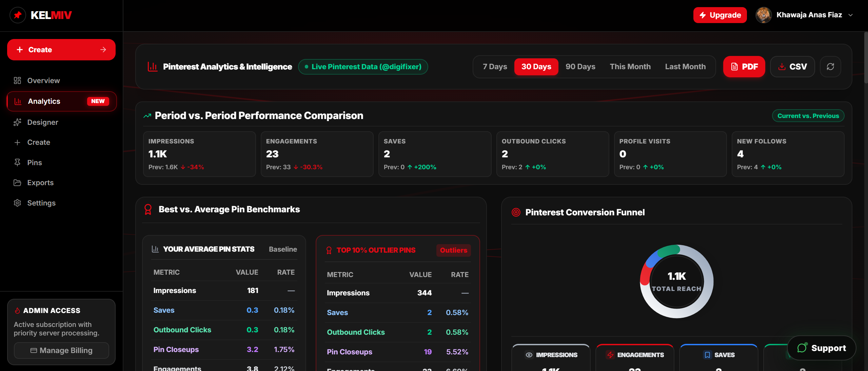Image resolution: width=868 pixels, height=371 pixels.
Task: Click the Saves comparison card
Action: (x=435, y=154)
